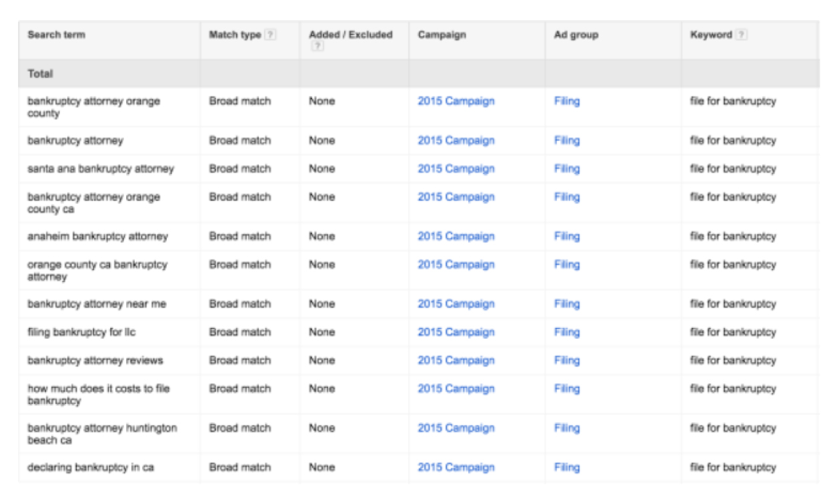Click the Total row label
Screen dimensions: 835x504
pyautogui.click(x=40, y=73)
